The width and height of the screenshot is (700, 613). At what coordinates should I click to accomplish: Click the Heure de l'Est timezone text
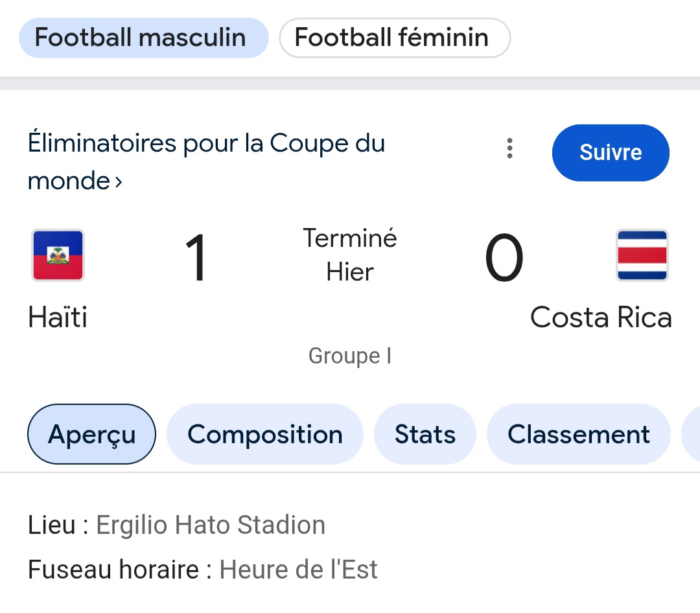pyautogui.click(x=298, y=570)
